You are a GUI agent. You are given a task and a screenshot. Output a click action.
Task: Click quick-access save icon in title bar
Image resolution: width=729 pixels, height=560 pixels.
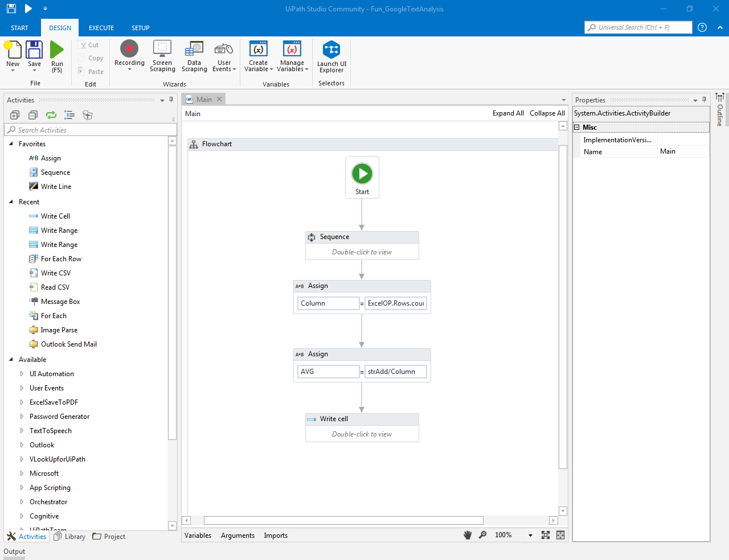point(11,9)
